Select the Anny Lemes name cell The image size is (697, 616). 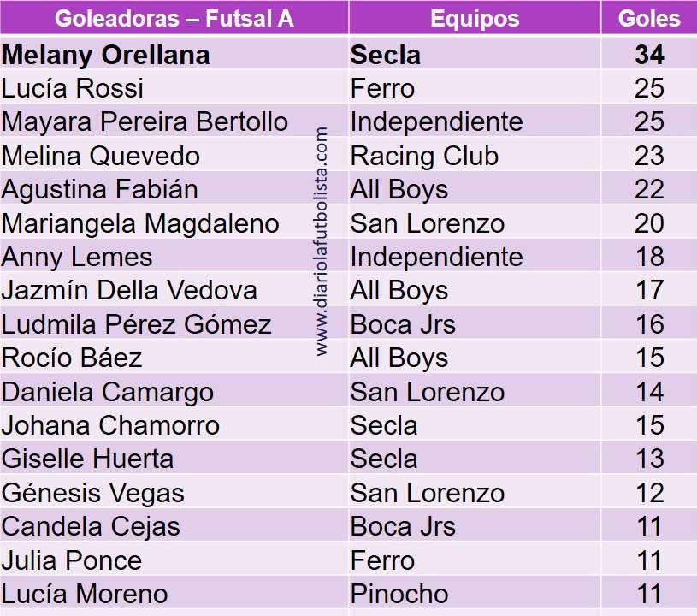pyautogui.click(x=77, y=257)
